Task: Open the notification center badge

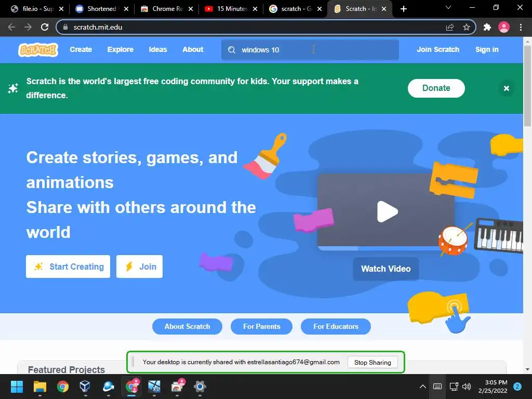Action: (x=517, y=387)
